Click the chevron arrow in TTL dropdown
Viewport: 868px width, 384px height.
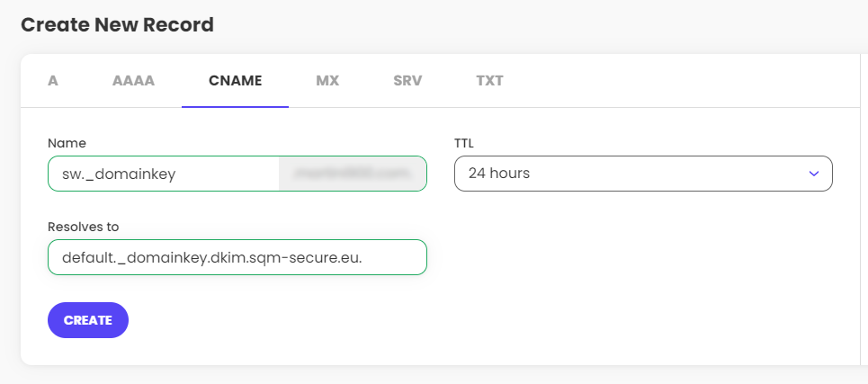click(814, 174)
